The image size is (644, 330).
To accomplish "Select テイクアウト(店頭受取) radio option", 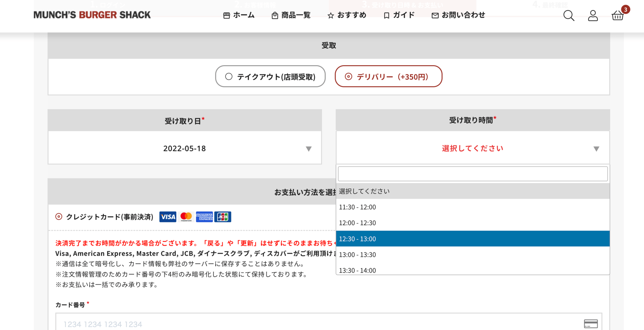I will coord(270,77).
